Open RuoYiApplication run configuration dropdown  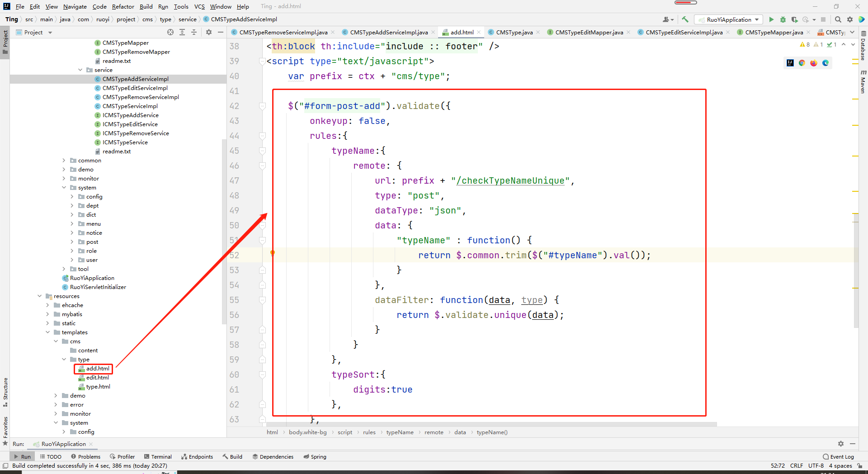729,19
